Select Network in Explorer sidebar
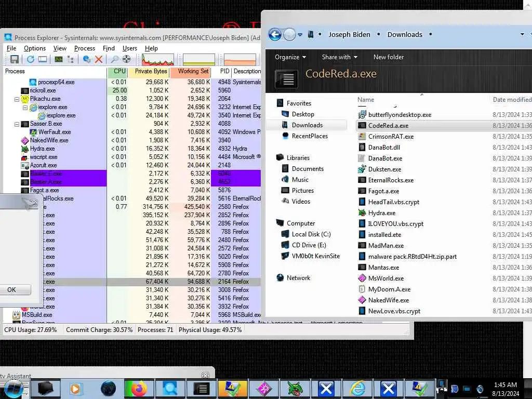Viewport: 532px width, 399px height. [x=298, y=278]
